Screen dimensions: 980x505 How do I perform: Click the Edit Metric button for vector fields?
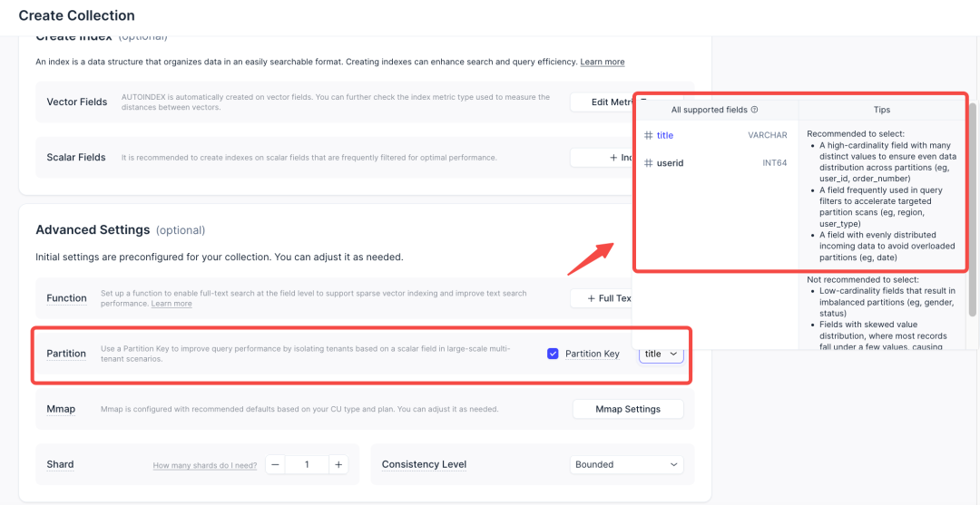point(602,102)
